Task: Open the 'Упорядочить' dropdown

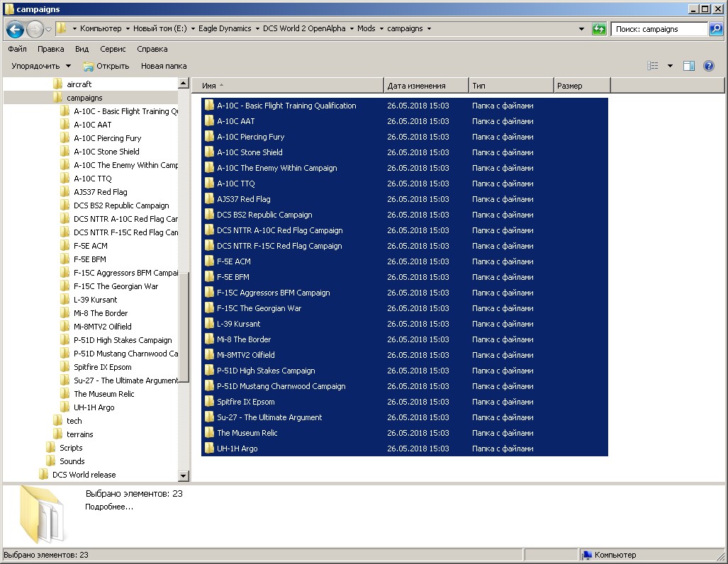Action: 41,66
